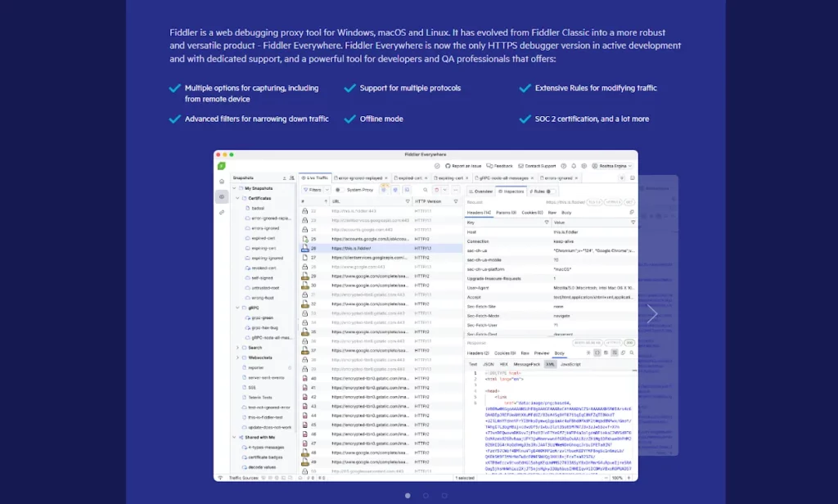The height and width of the screenshot is (504, 838).
Task: Click the Feedback button
Action: click(500, 166)
